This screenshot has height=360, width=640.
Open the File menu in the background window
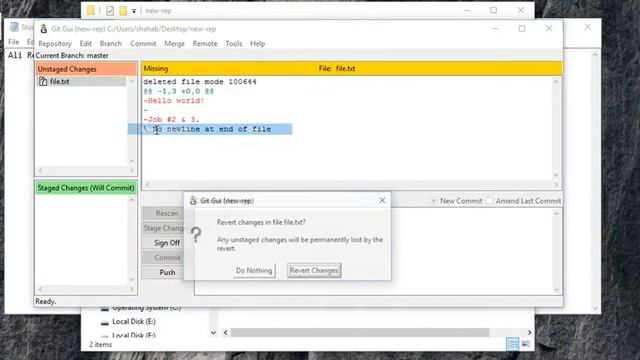pos(13,42)
